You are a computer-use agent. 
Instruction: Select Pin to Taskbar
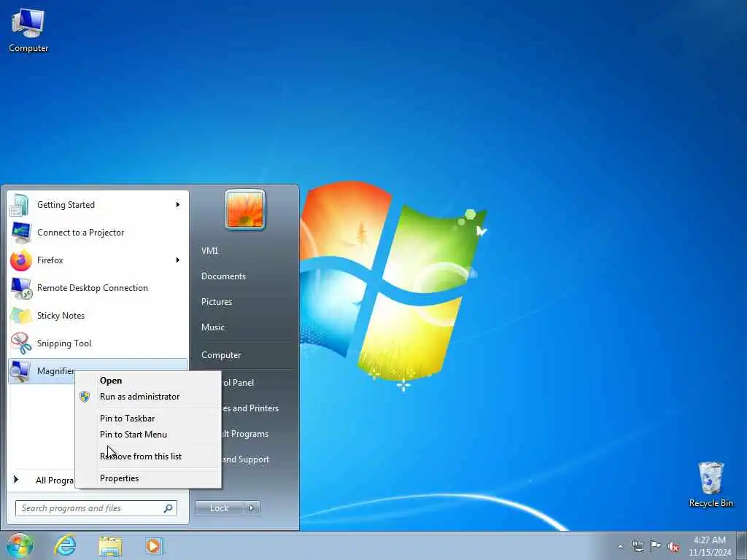[x=127, y=419]
